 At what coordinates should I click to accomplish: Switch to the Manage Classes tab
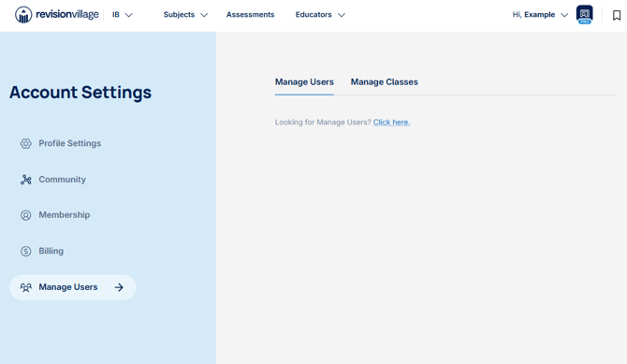385,82
